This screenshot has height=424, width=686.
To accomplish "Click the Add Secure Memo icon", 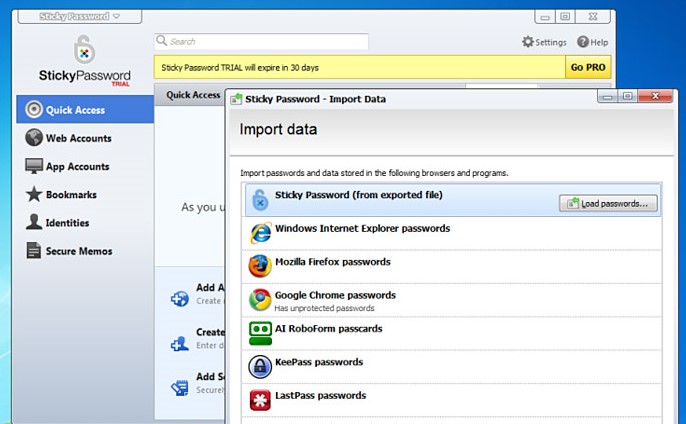I will click(180, 387).
